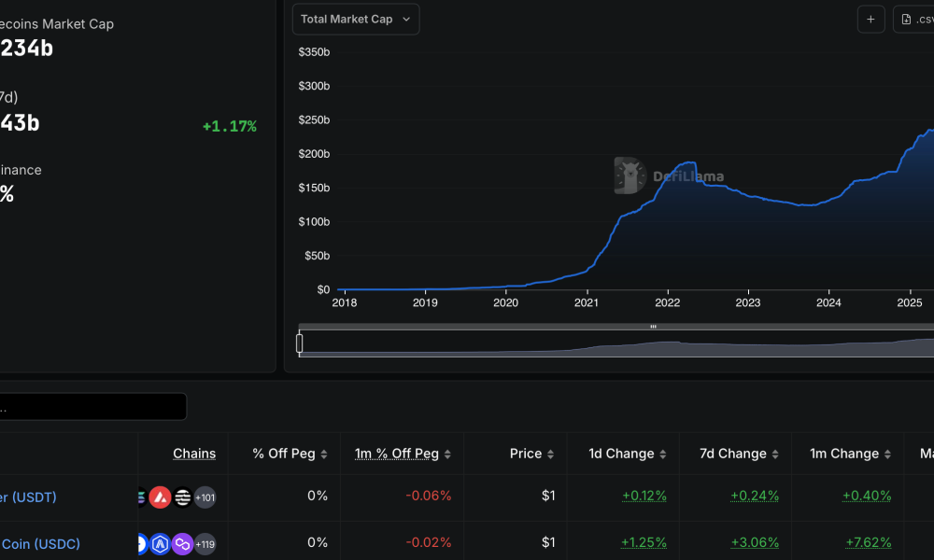This screenshot has height=560, width=934.
Task: Click the +119 extra chains badge on USDC
Action: click(205, 543)
